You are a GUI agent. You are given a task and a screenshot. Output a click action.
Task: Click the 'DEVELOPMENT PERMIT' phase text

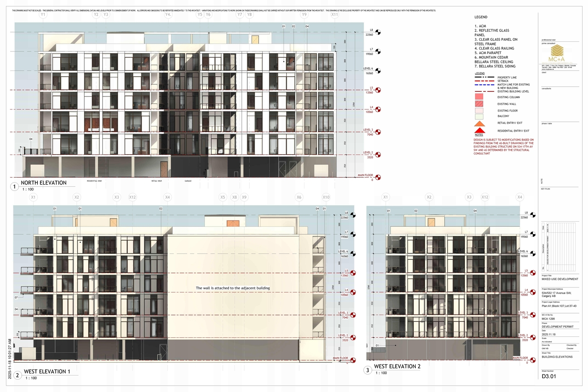pyautogui.click(x=558, y=327)
